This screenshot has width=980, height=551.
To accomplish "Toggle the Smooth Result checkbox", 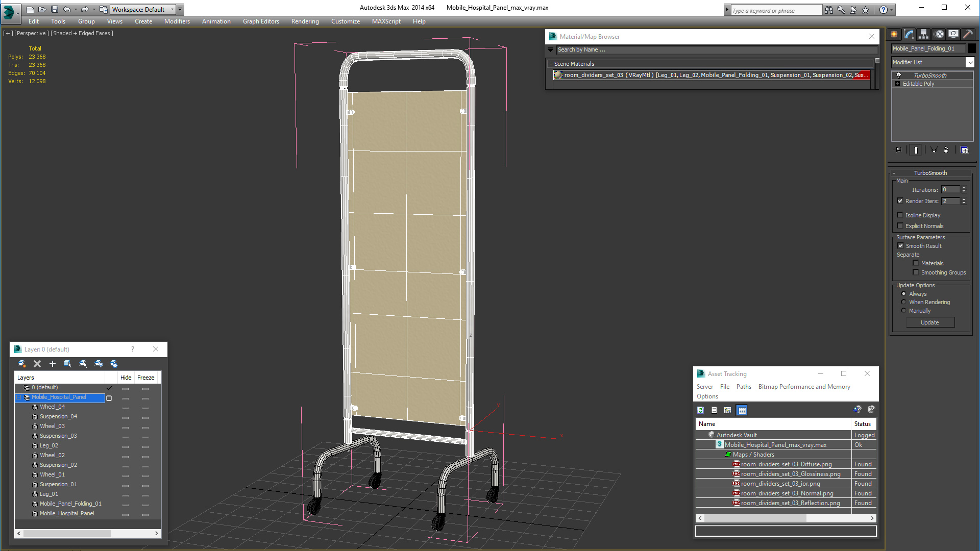I will click(x=900, y=246).
